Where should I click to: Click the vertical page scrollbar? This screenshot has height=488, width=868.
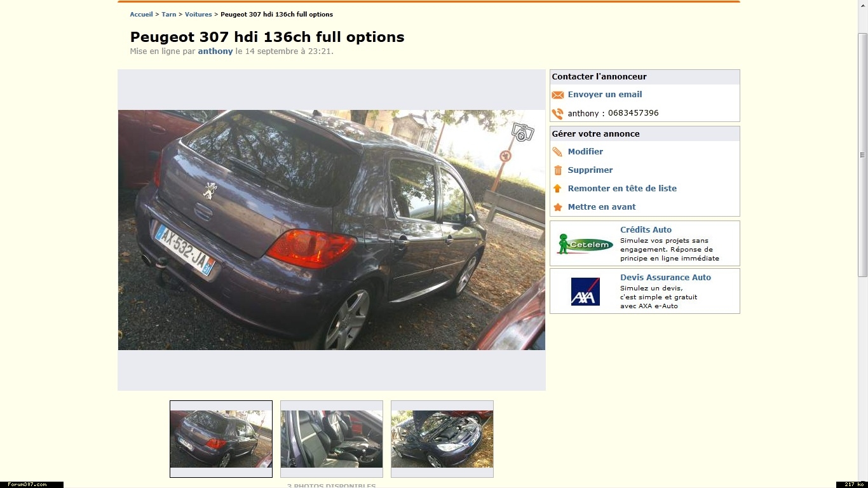[x=862, y=155]
